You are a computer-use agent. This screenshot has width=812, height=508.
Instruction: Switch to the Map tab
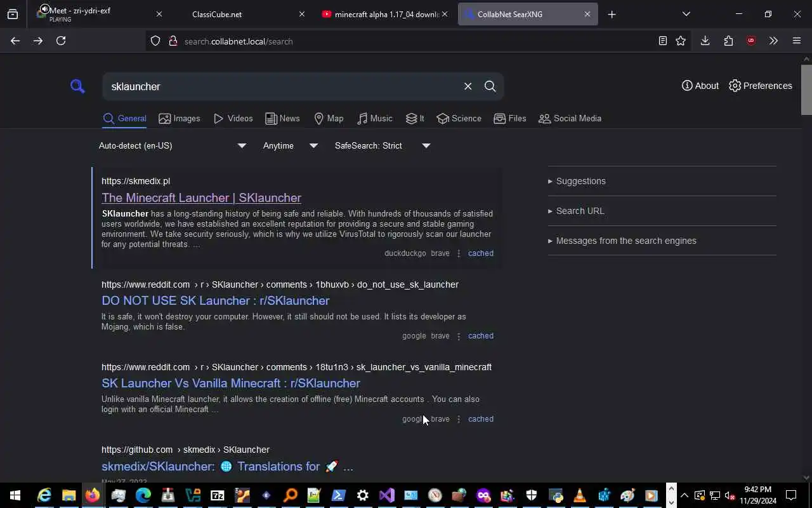(x=329, y=119)
